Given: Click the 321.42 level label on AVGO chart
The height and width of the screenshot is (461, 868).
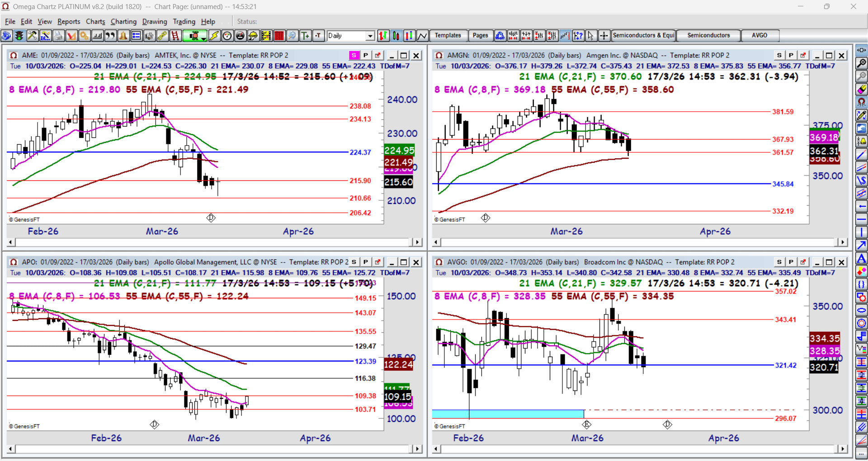Looking at the screenshot, I should [x=786, y=365].
